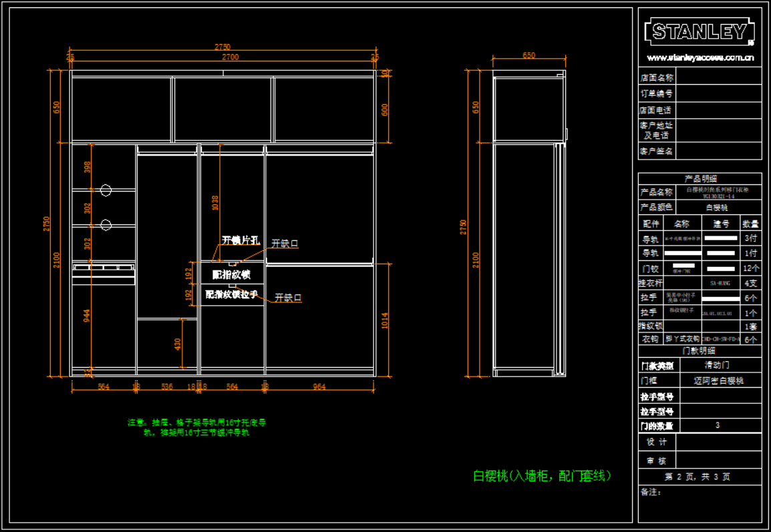Image resolution: width=771 pixels, height=532 pixels.
Task: Select the 944 lower compartment dimension
Action: pos(87,315)
